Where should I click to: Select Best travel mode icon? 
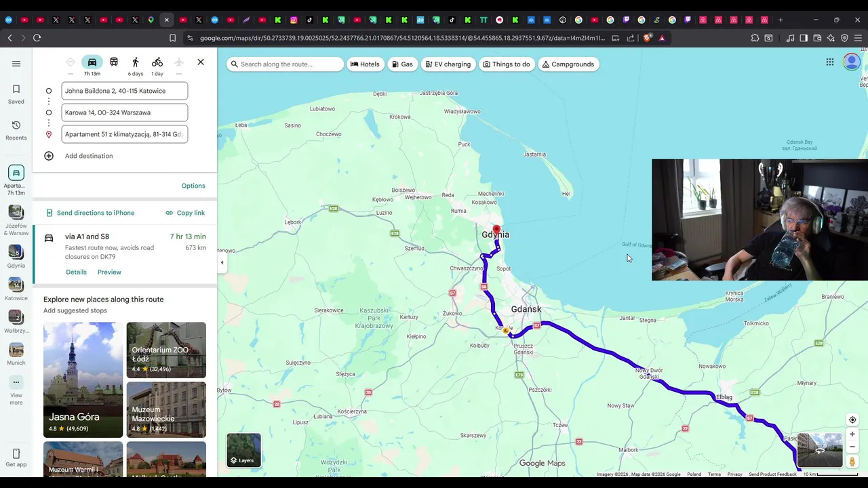[71, 62]
